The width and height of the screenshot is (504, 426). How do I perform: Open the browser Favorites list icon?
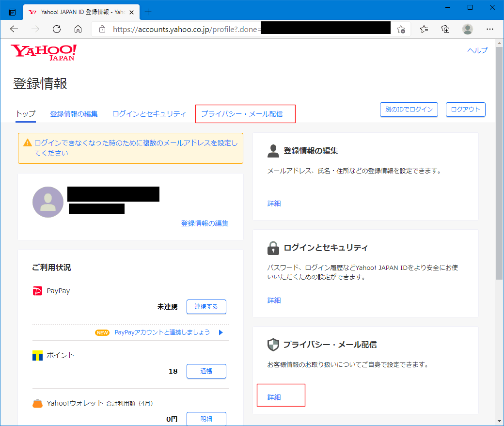pos(424,29)
